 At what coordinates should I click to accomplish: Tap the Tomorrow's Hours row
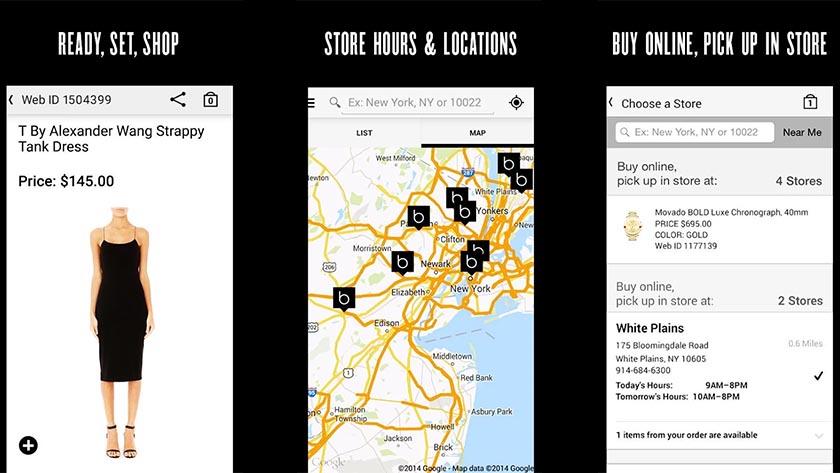point(678,397)
